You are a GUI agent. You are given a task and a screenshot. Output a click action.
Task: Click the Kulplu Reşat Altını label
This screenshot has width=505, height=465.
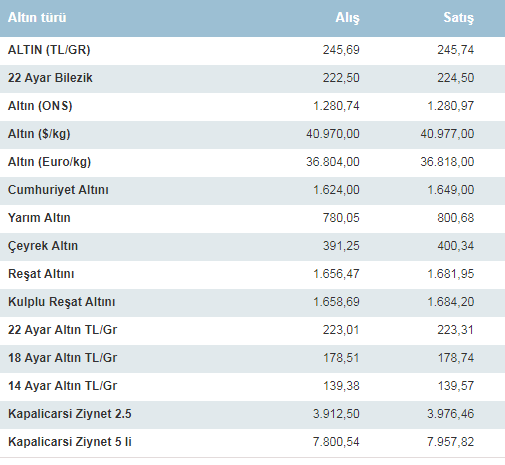click(x=61, y=302)
